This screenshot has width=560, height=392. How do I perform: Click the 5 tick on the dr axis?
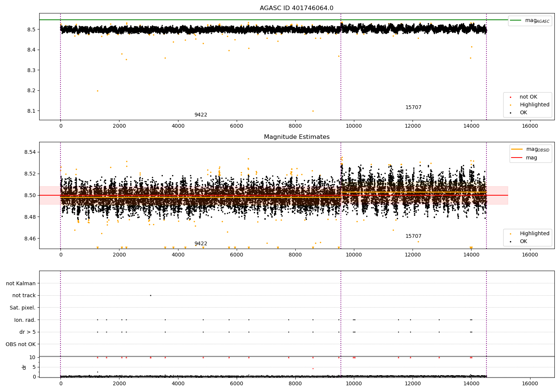coord(34,367)
